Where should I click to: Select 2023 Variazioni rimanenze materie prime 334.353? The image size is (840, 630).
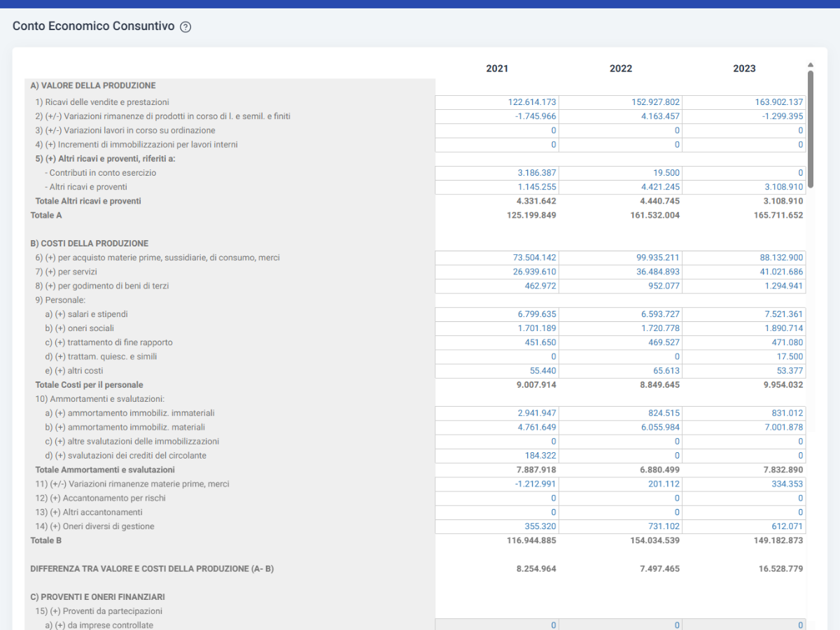[x=744, y=484]
